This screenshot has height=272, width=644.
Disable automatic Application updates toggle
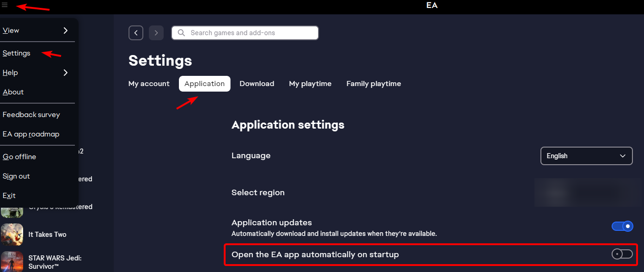coord(622,226)
